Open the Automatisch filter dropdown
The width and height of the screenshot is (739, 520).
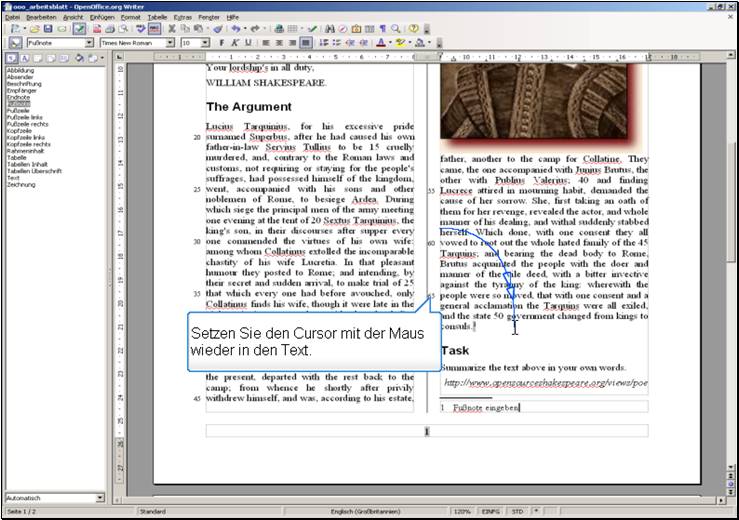[x=100, y=498]
